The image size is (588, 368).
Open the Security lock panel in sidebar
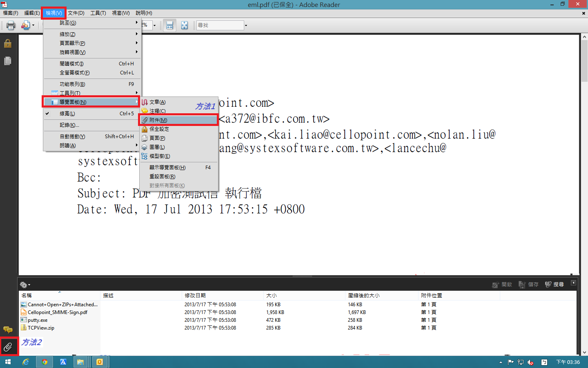8,43
